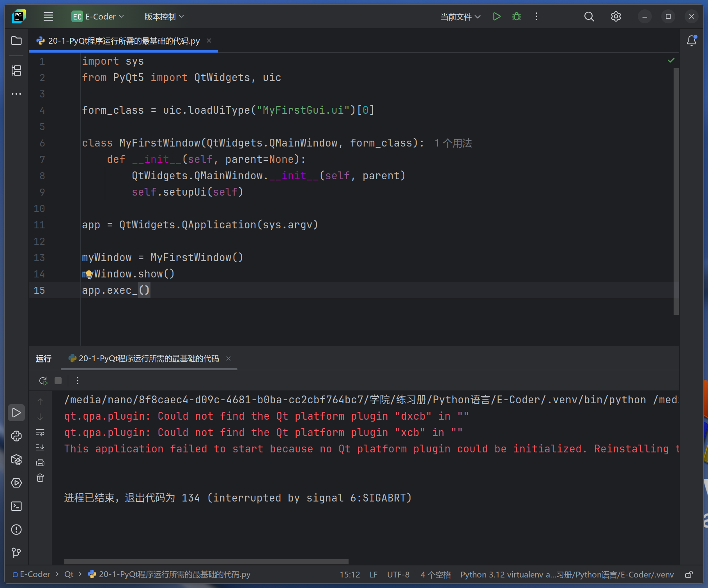Screen dimensions: 708x588
Task: Click the horizontal scrollbar in run console
Action: [x=206, y=562]
